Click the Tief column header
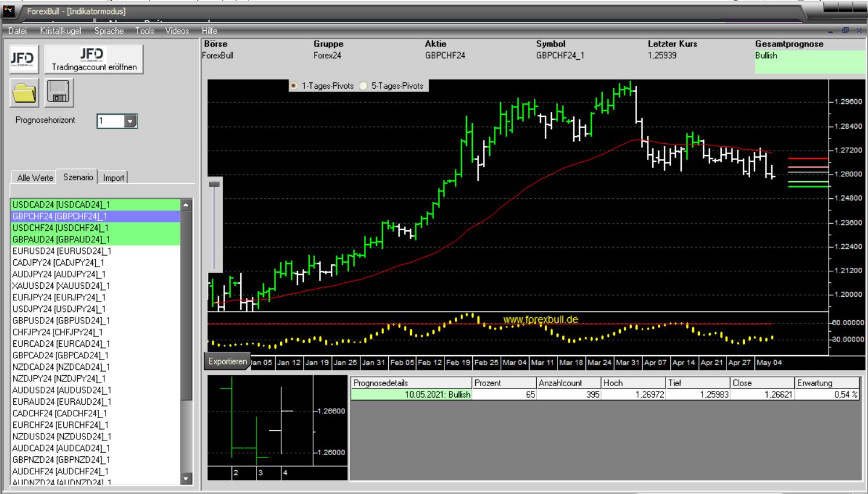Image resolution: width=868 pixels, height=494 pixels. 697,383
